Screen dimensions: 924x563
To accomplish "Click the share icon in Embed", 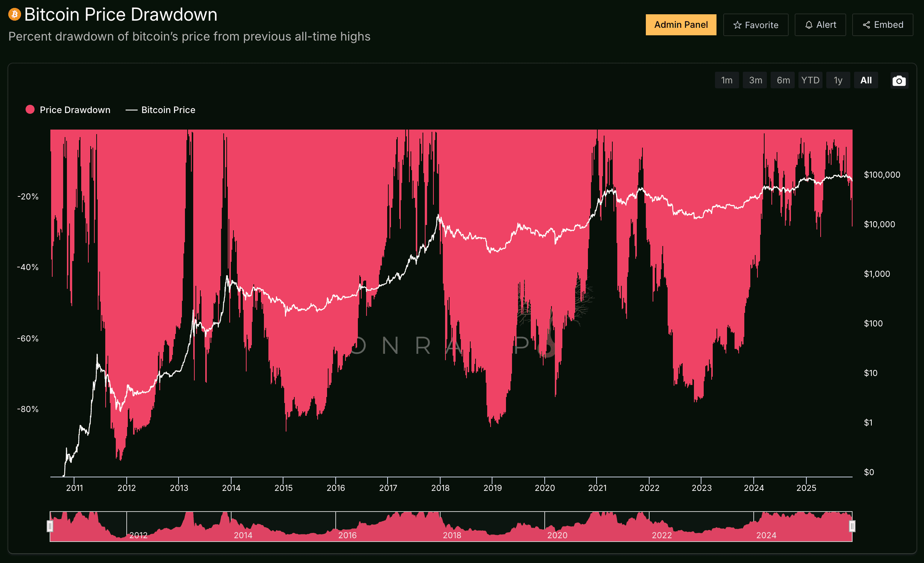I will coord(866,25).
